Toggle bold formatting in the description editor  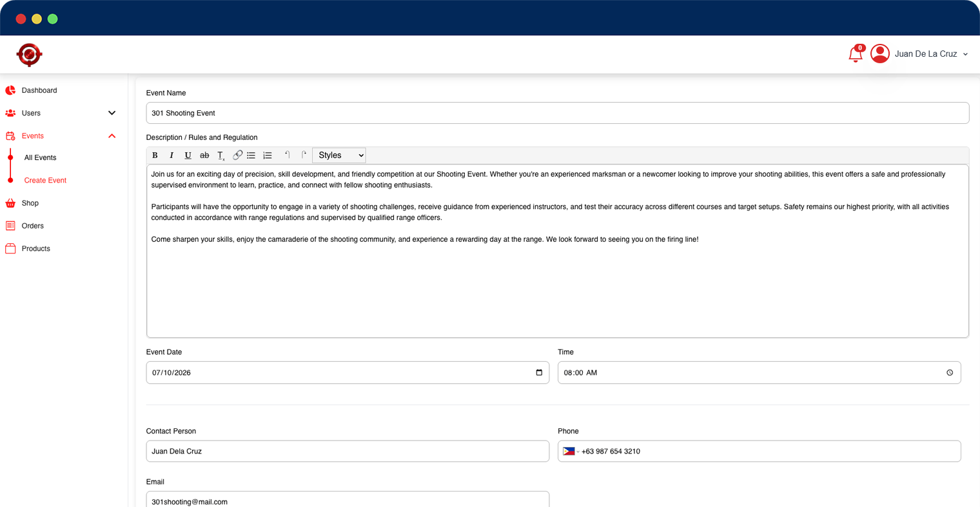click(x=155, y=155)
